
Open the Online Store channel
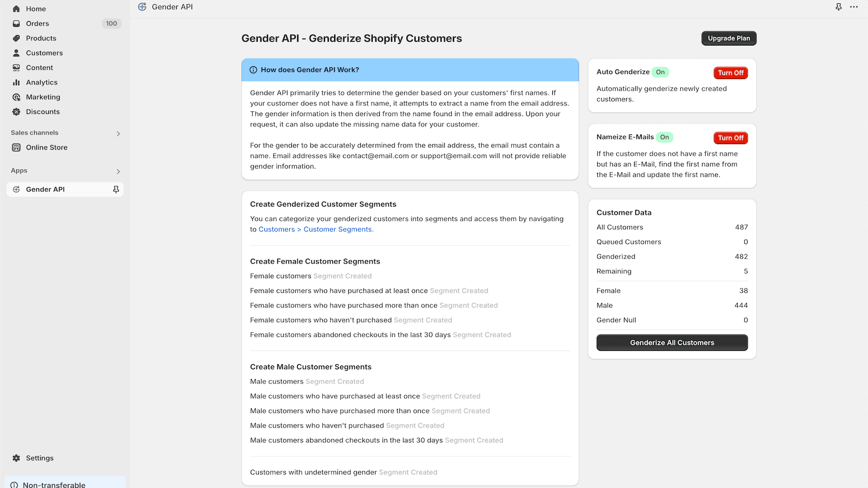[x=47, y=147]
